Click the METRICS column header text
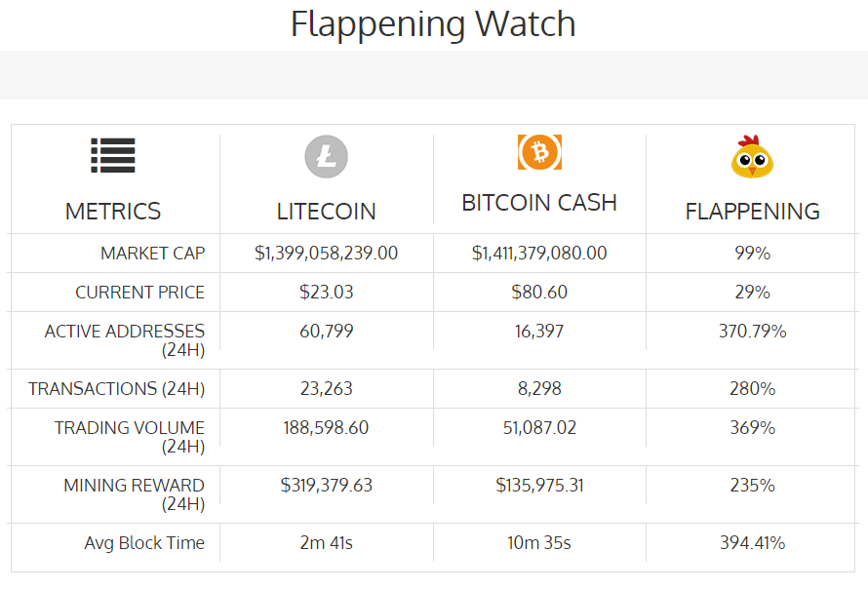Image resolution: width=868 pixels, height=590 pixels. pos(113,211)
